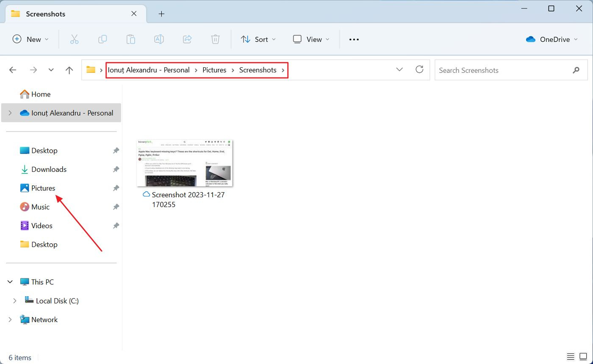Open the See more ellipsis menu
This screenshot has width=593, height=364.
coord(354,39)
